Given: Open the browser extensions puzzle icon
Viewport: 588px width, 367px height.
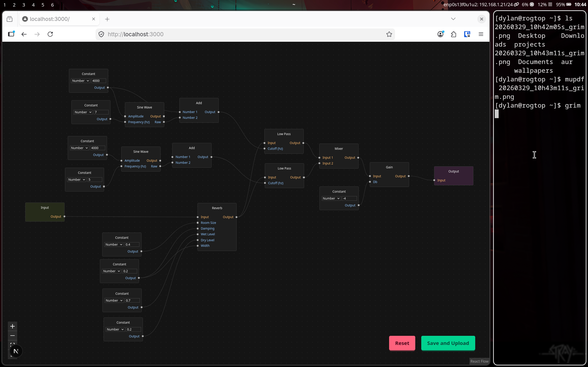Looking at the screenshot, I should [x=453, y=34].
